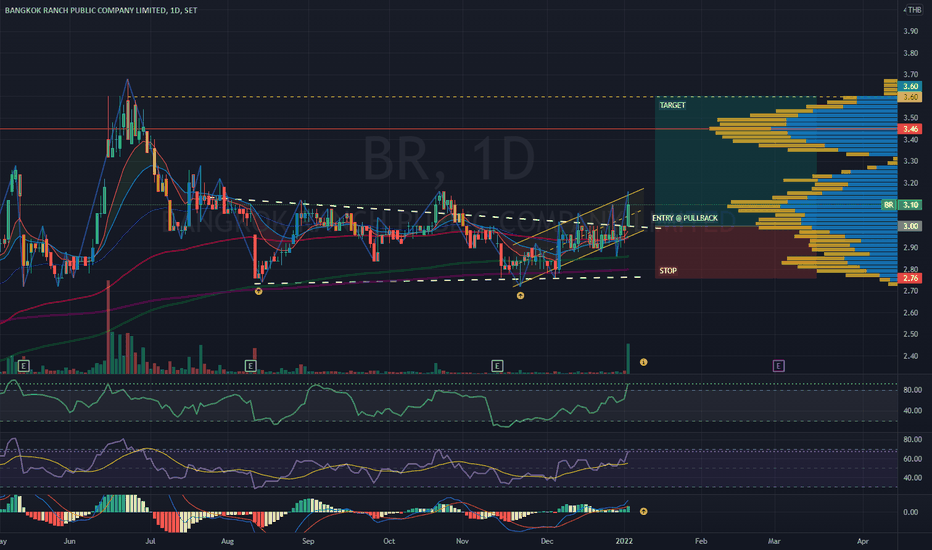Click the Oct label on the time axis

pos(389,541)
